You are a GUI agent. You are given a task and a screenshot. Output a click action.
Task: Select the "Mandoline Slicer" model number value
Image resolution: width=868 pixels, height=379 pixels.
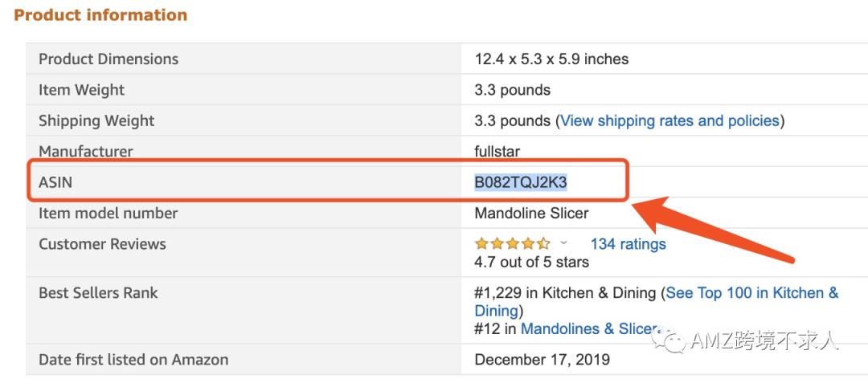pos(531,214)
